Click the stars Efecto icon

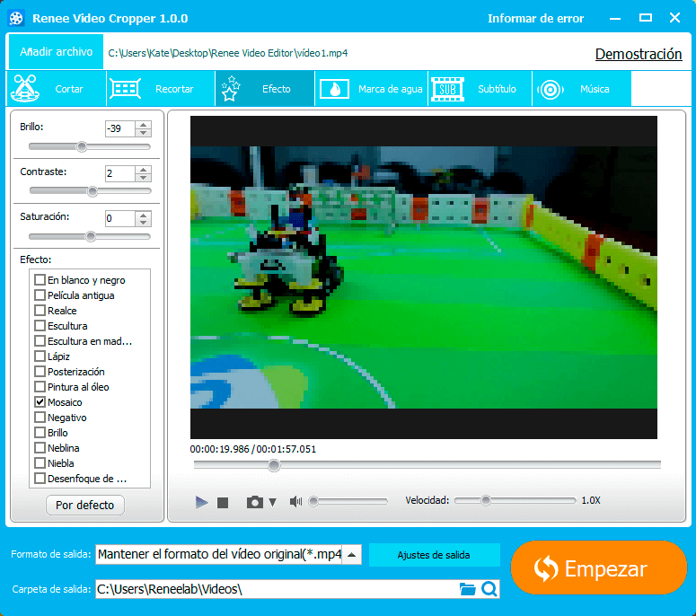[231, 88]
